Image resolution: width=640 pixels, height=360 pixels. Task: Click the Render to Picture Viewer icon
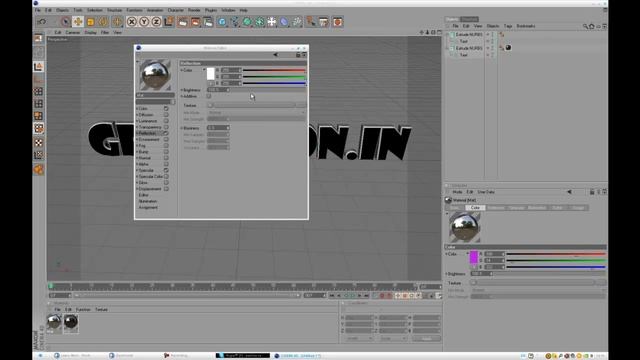[195, 22]
